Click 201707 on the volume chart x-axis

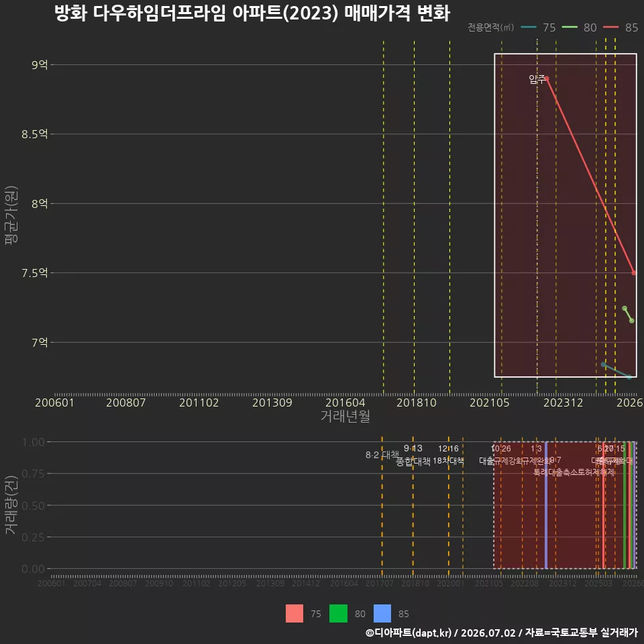pos(380,583)
